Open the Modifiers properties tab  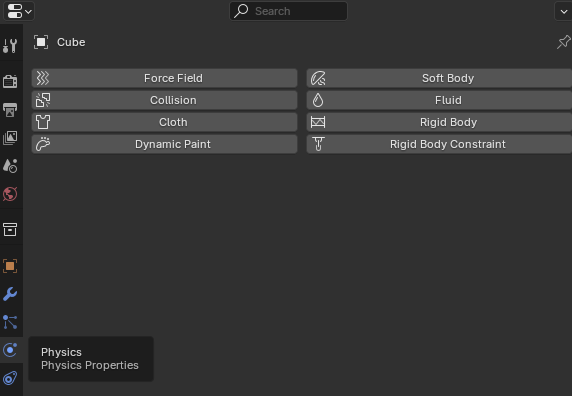(10, 294)
